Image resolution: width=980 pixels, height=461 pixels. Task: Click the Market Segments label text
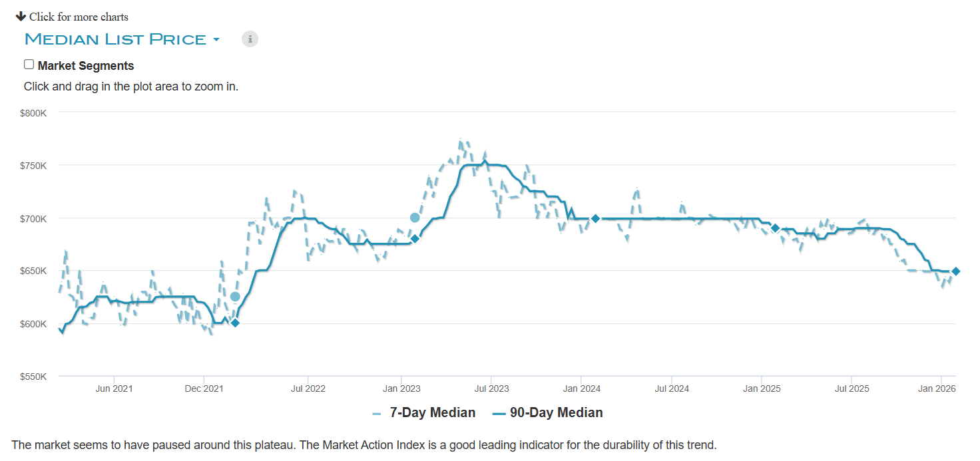(86, 66)
